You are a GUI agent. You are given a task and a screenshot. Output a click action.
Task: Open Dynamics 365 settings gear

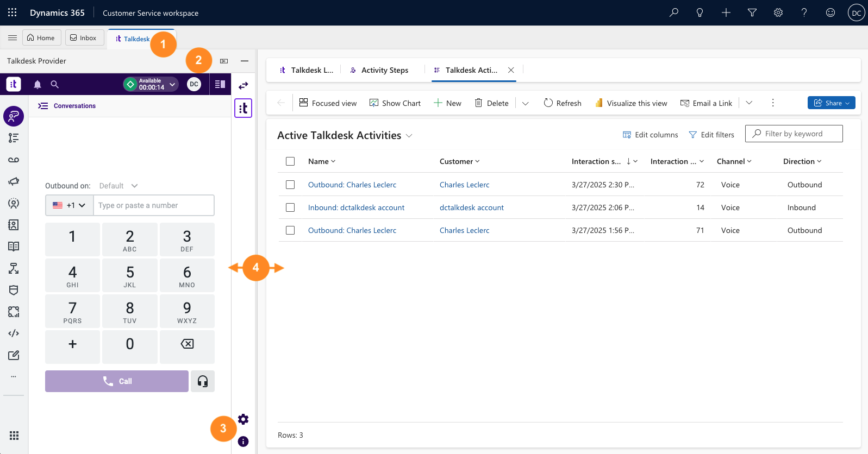pos(778,12)
